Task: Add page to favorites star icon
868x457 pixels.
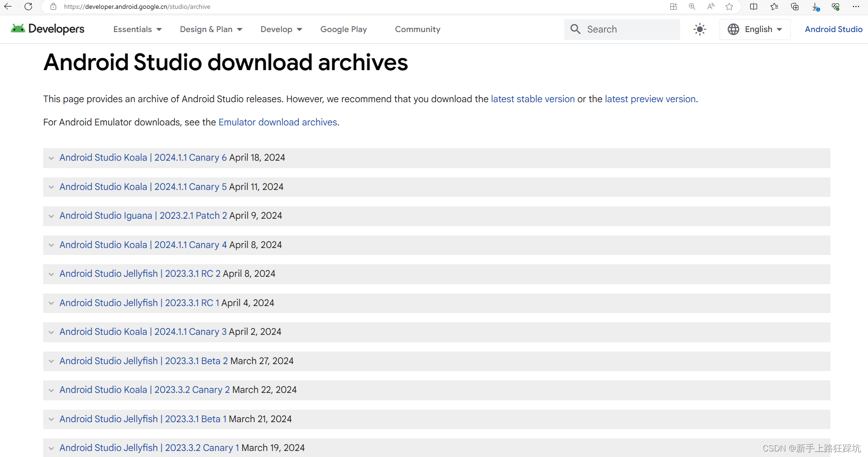Action: 729,7
